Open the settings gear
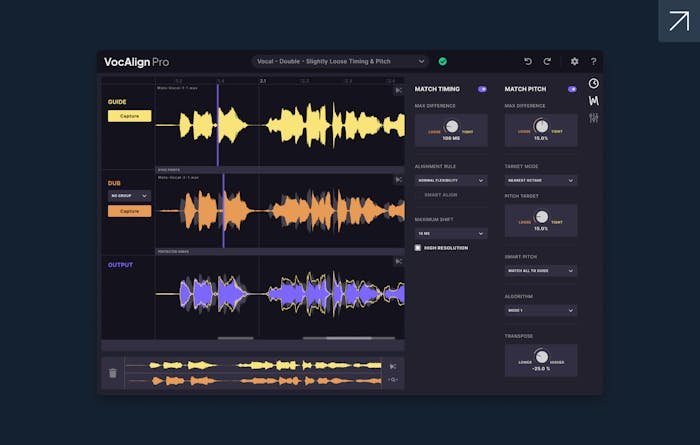 (x=575, y=62)
